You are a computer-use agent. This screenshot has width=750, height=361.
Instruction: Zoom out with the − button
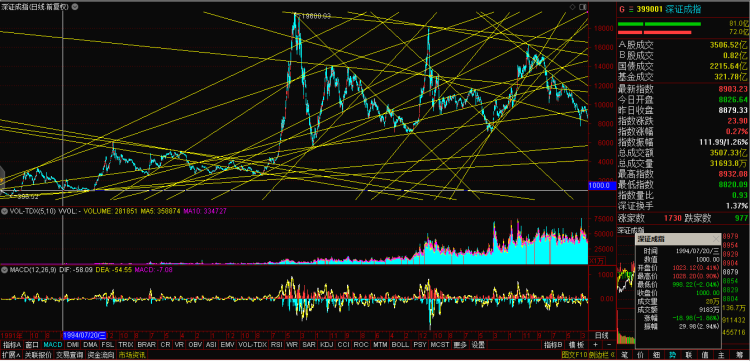tap(609, 345)
